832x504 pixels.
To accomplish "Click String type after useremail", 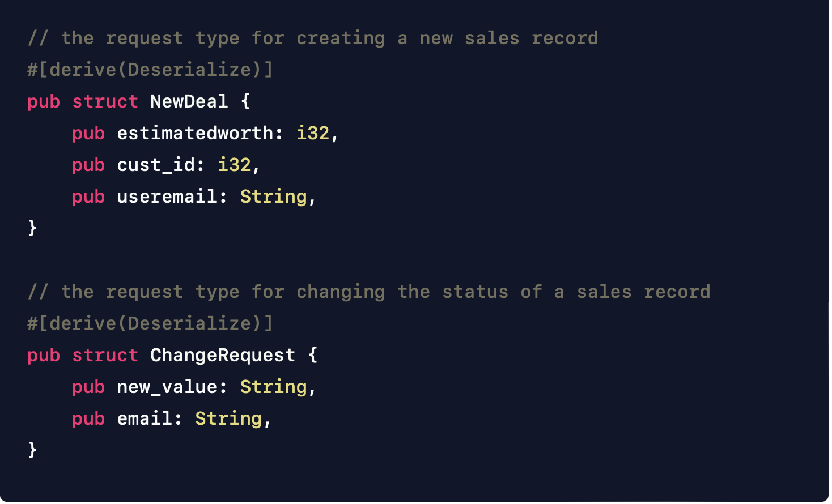I will 274,197.
